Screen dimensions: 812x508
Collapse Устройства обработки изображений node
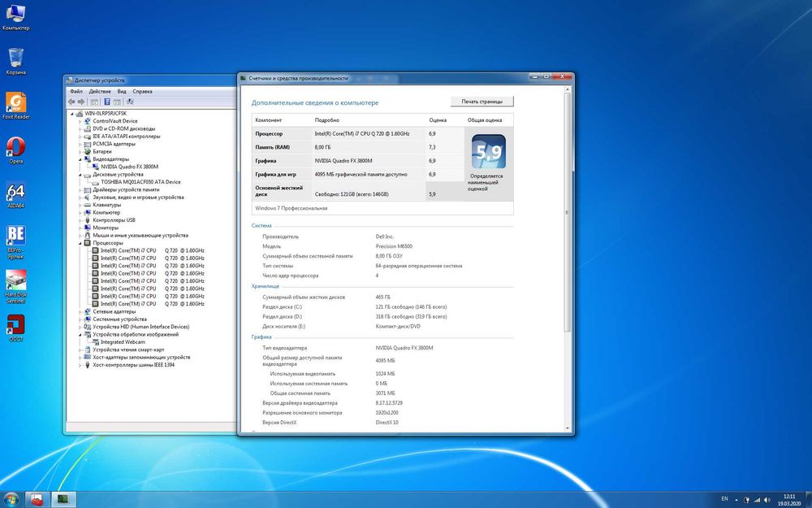click(x=80, y=334)
